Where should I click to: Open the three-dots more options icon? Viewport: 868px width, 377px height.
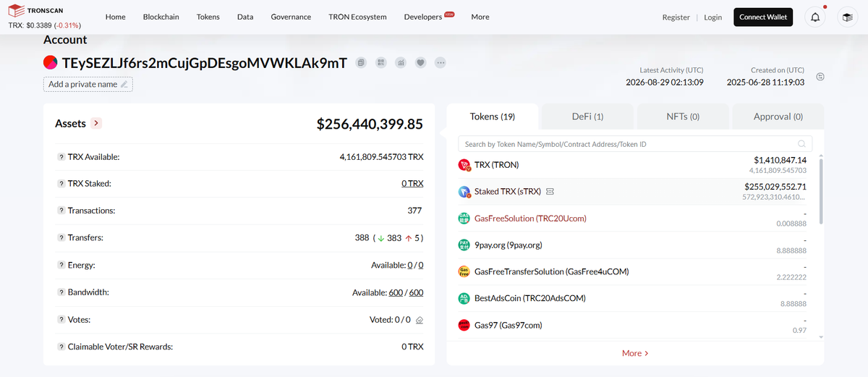point(441,63)
